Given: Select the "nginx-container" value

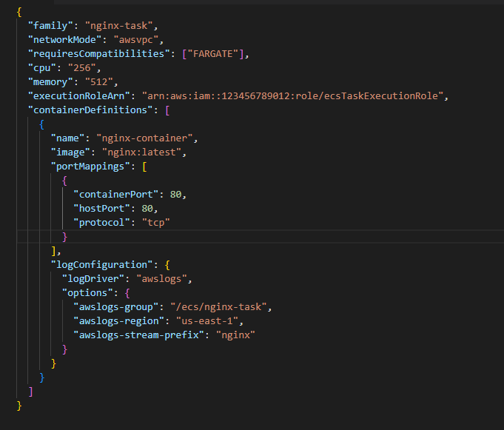Looking at the screenshot, I should tap(144, 138).
